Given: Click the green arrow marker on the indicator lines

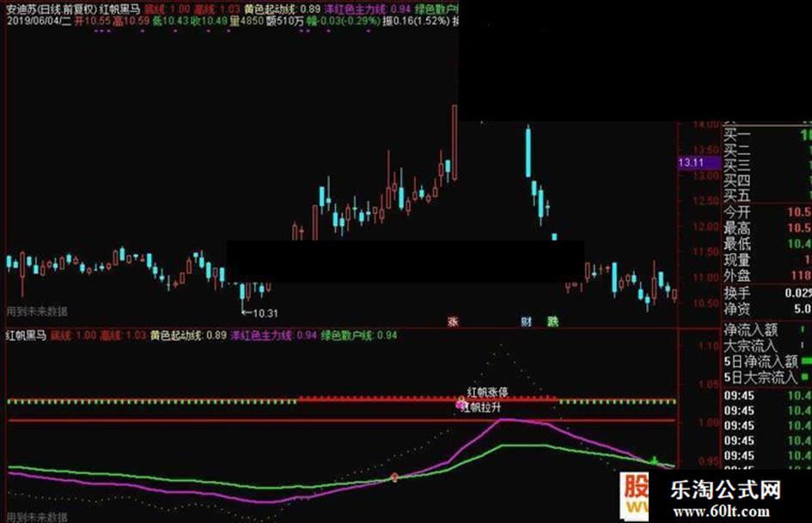Looking at the screenshot, I should (x=654, y=459).
